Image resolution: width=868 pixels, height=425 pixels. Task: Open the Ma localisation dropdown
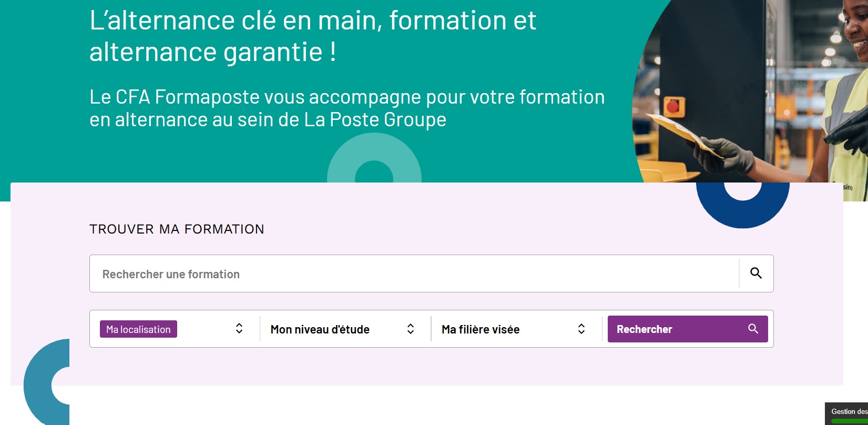tap(173, 329)
